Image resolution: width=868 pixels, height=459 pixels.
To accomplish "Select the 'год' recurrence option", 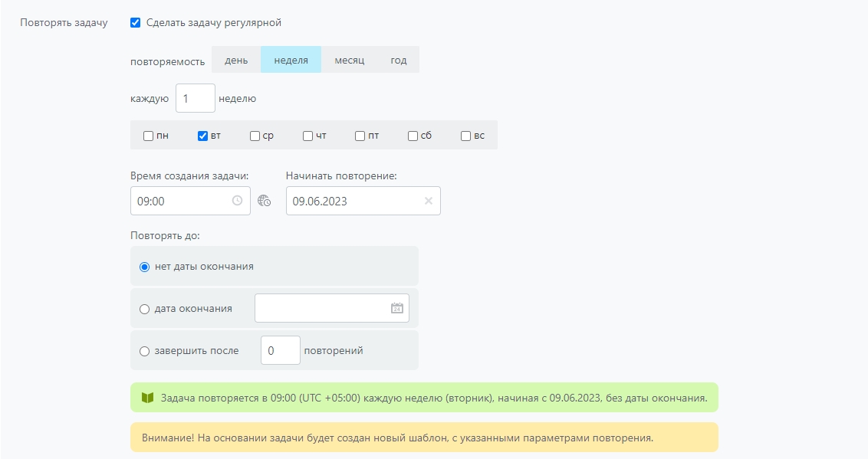I will [399, 61].
